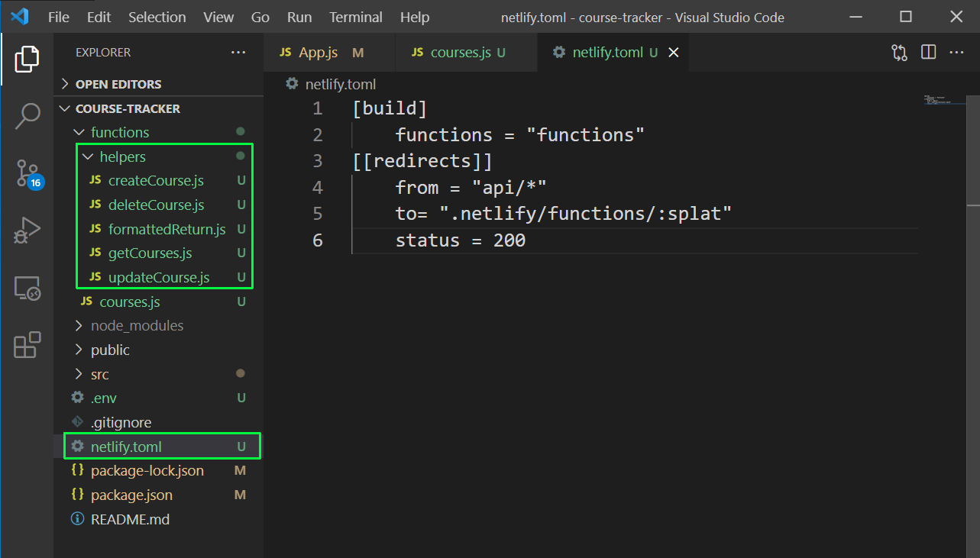Click the Explorer more actions ellipsis
This screenshot has height=558, width=980.
238,53
